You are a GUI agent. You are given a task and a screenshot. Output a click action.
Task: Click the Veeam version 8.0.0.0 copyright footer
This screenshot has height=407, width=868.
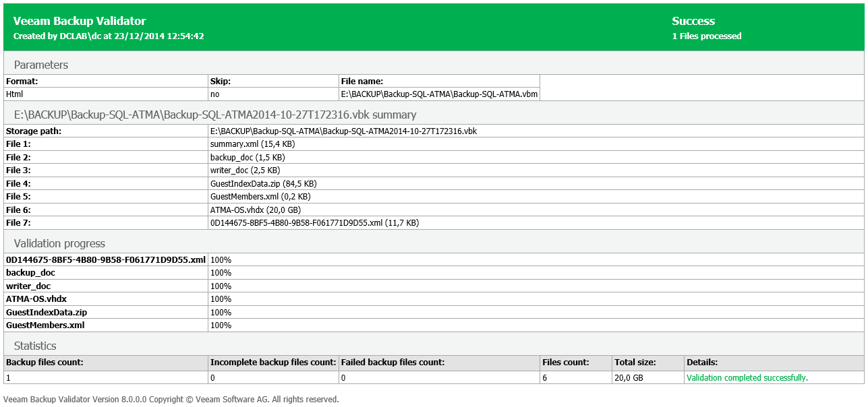pyautogui.click(x=171, y=399)
